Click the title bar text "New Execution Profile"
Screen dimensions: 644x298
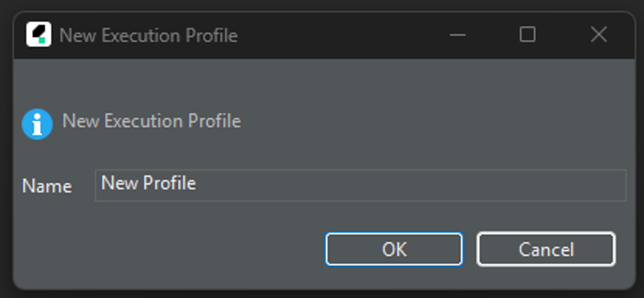coord(149,35)
